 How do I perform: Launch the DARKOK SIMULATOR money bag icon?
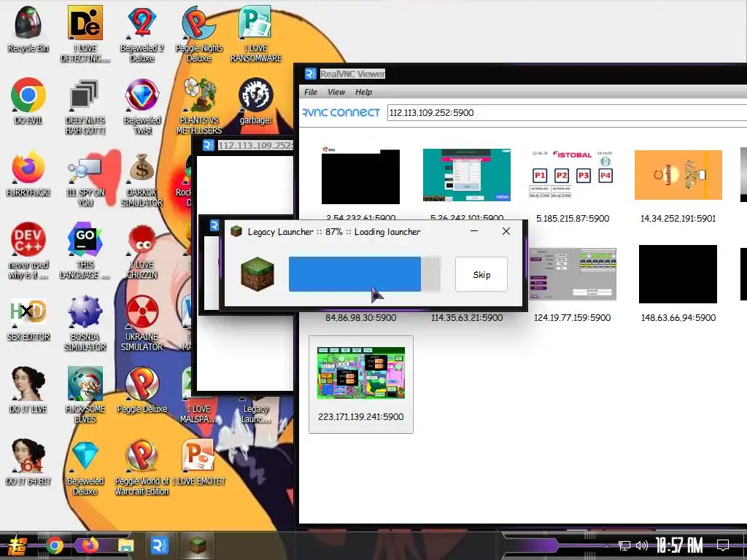click(142, 178)
